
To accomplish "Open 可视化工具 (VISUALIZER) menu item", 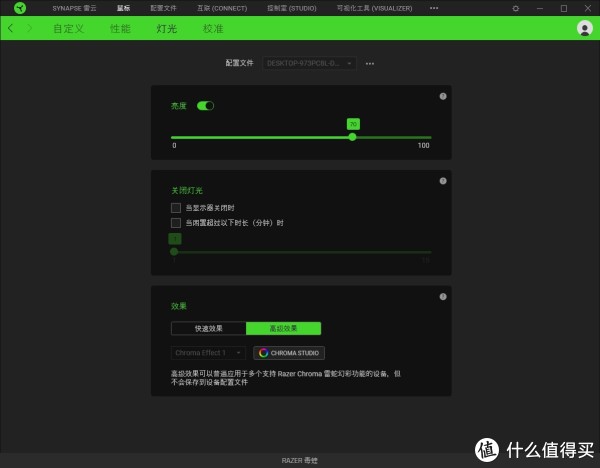I will (375, 8).
